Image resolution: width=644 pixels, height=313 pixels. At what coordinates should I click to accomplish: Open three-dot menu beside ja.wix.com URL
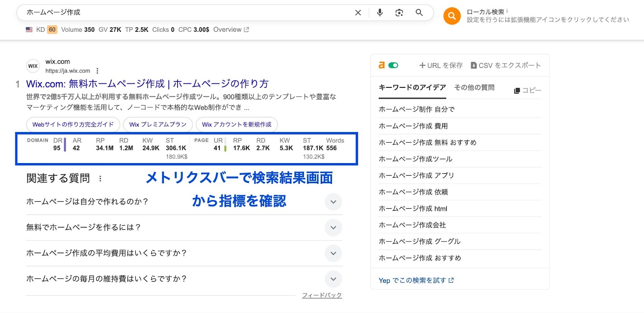tap(97, 71)
